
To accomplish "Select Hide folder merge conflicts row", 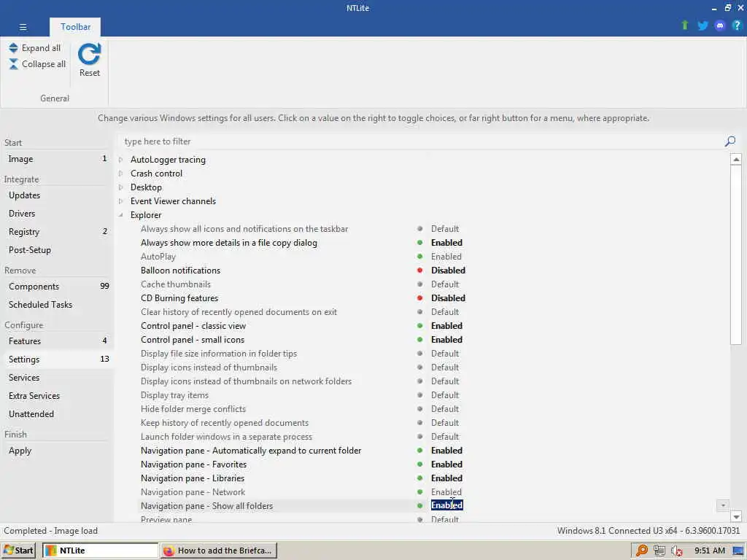I will [x=193, y=409].
